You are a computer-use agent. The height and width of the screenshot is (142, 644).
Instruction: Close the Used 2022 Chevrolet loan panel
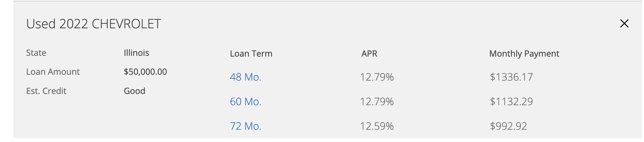624,23
